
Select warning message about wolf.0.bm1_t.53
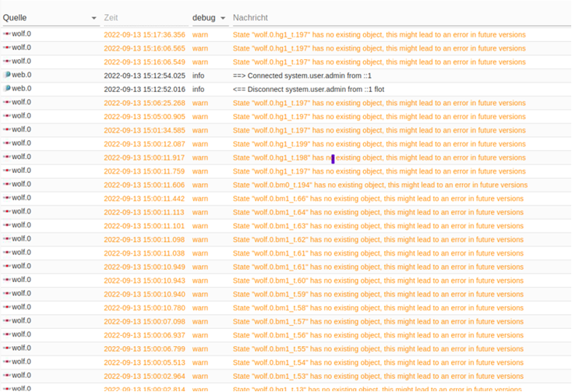(x=378, y=376)
